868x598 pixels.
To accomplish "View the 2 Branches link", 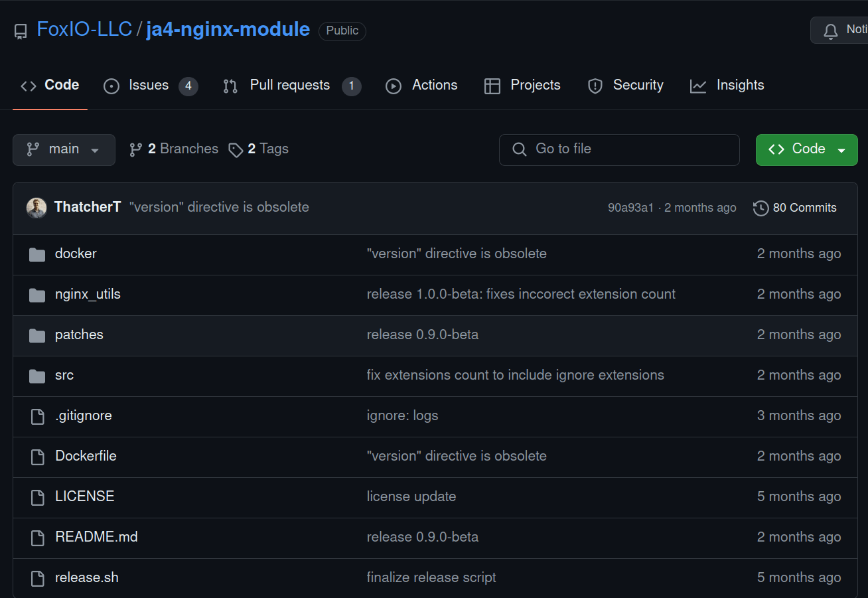I will click(173, 149).
